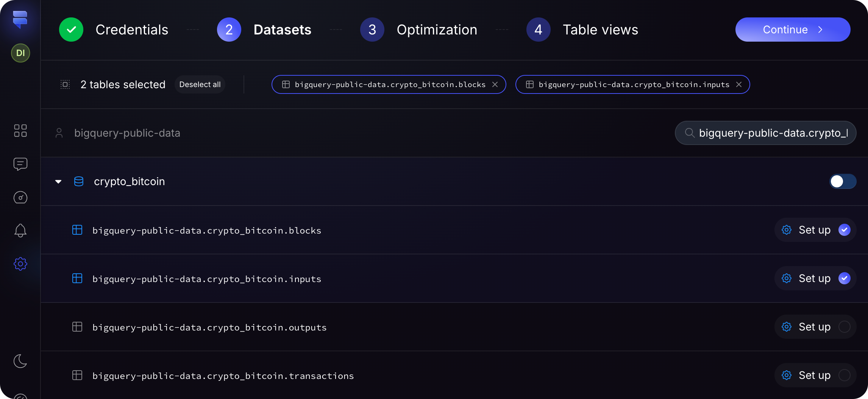
Task: Click the DI user avatar
Action: 20,53
